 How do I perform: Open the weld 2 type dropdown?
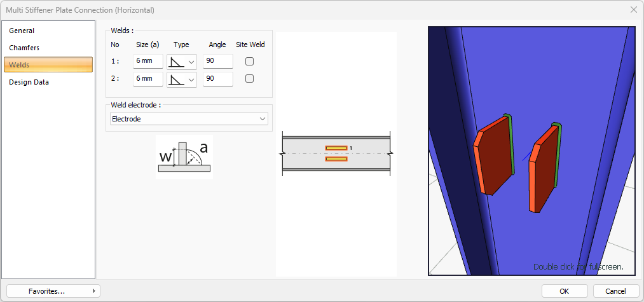[x=182, y=79]
